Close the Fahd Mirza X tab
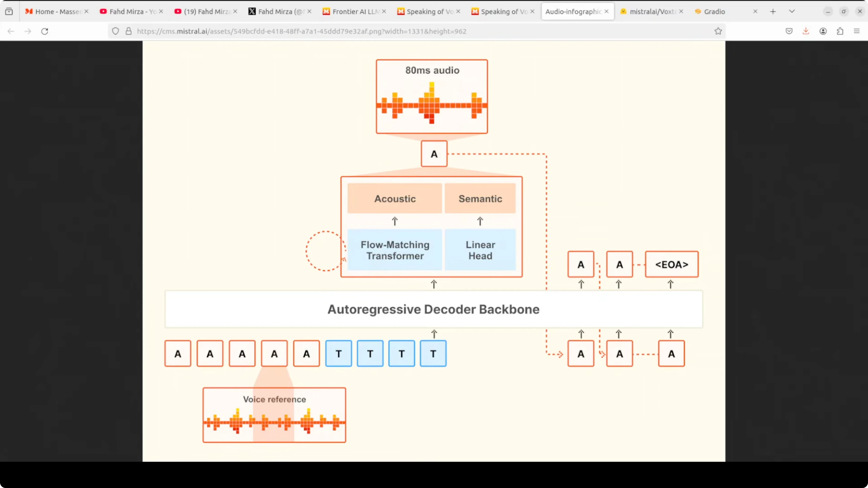This screenshot has width=868, height=488. [309, 12]
